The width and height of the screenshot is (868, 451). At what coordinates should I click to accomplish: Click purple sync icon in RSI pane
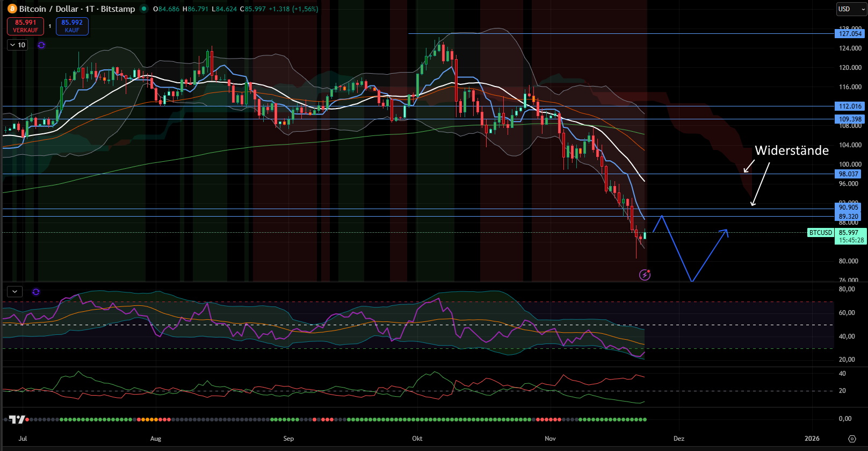[x=36, y=292]
